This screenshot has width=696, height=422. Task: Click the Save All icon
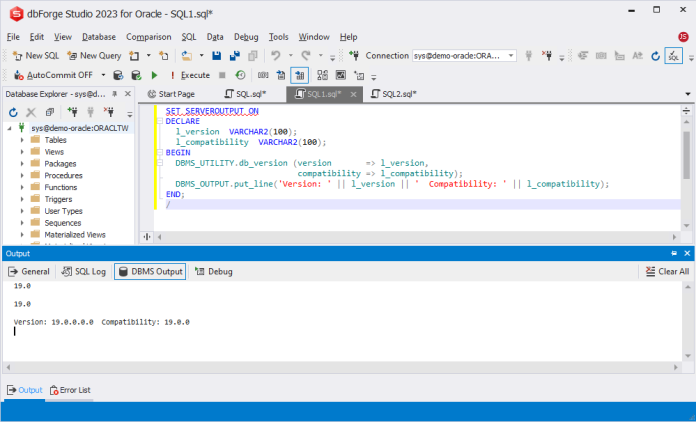pos(235,56)
